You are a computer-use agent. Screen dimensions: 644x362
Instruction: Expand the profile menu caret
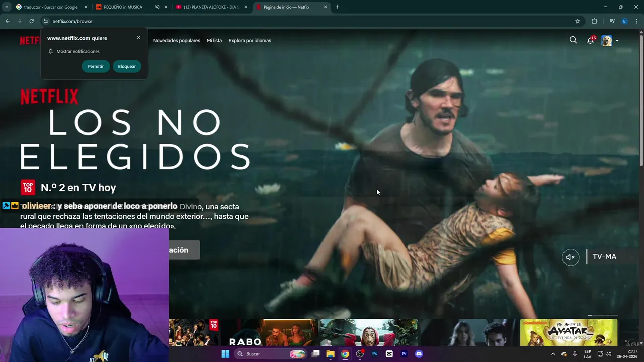[617, 41]
